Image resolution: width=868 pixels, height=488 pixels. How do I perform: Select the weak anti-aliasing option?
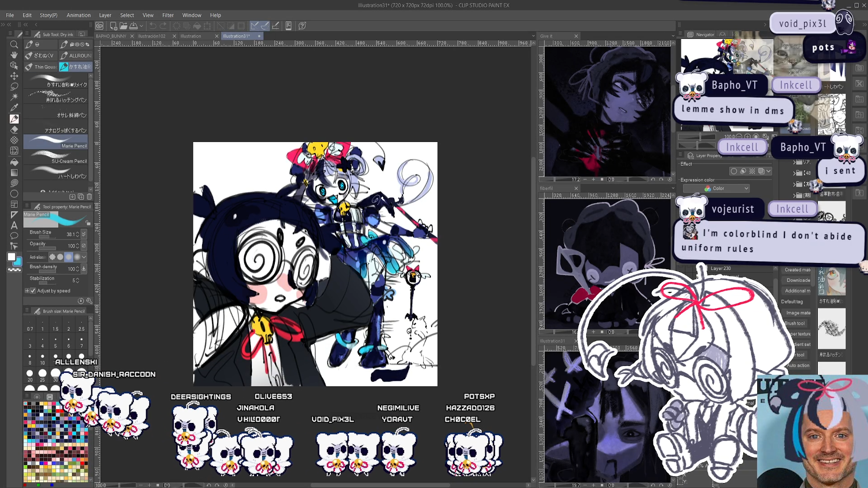[x=60, y=257]
